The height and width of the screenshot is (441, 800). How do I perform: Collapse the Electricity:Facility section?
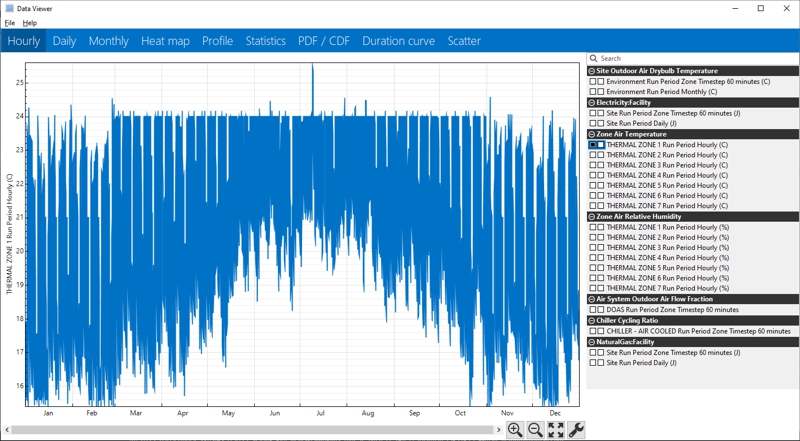[x=592, y=103]
